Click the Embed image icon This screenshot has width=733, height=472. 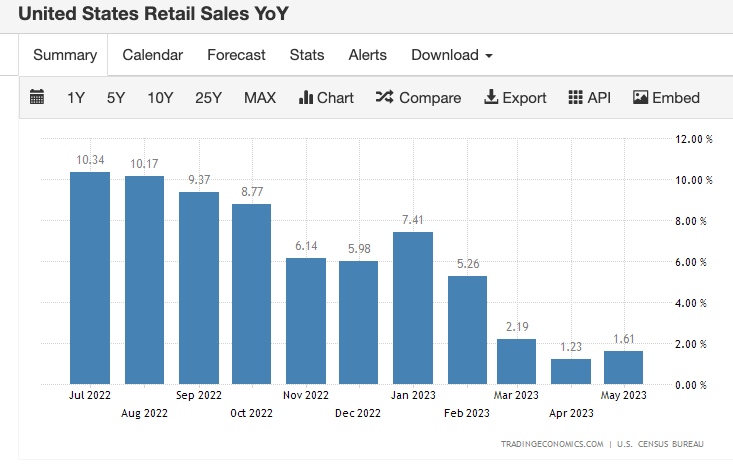(641, 97)
